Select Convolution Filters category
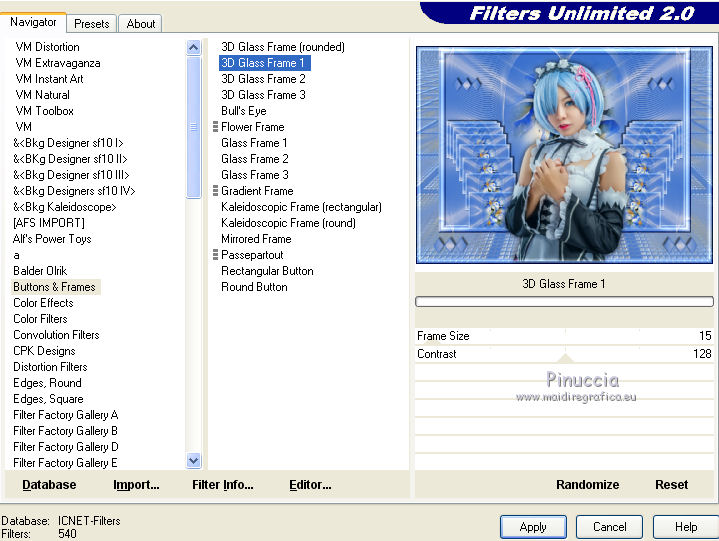719x541 pixels. pos(56,335)
